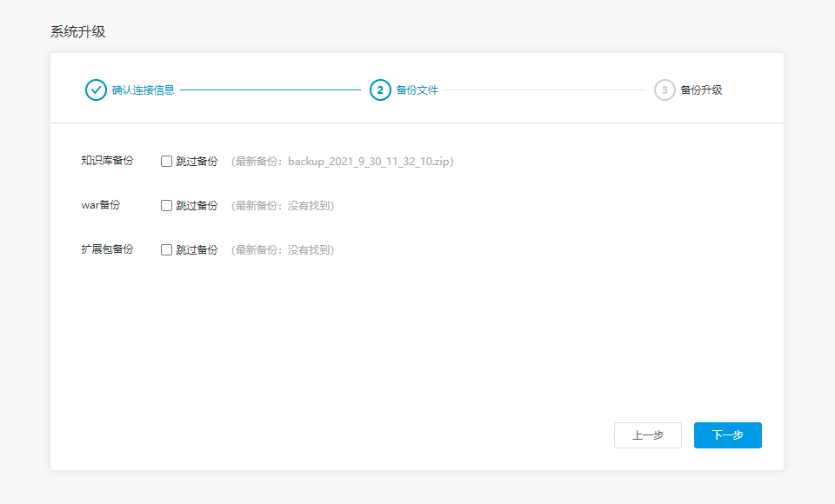Click the step 2 circle icon
This screenshot has height=504, width=835.
[380, 90]
